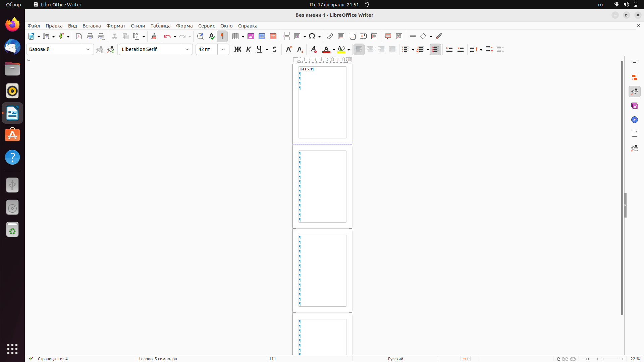Open Обзор activities overview

(x=13, y=5)
